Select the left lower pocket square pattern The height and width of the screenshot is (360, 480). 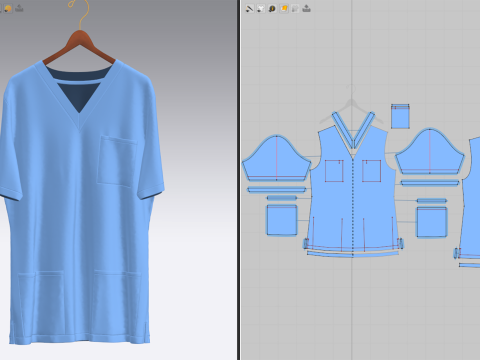[282, 220]
